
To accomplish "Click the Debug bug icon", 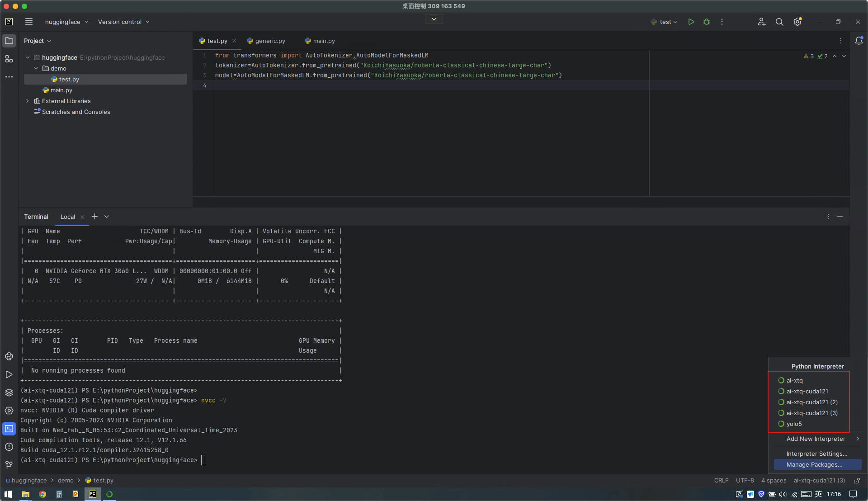I will [707, 22].
